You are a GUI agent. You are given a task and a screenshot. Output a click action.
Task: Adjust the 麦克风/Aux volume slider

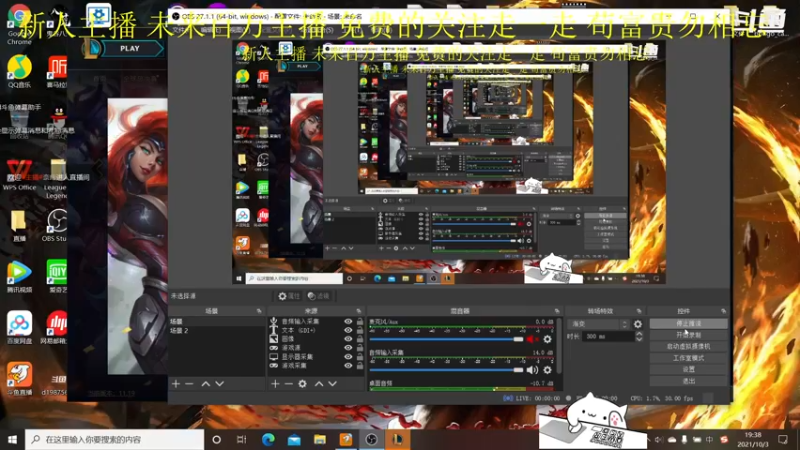click(x=446, y=339)
